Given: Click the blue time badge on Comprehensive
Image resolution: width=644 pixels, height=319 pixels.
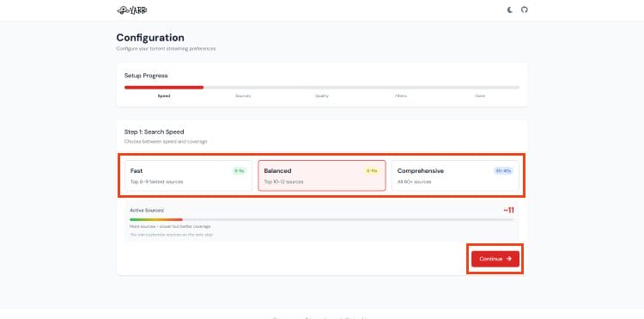Looking at the screenshot, I should [503, 171].
